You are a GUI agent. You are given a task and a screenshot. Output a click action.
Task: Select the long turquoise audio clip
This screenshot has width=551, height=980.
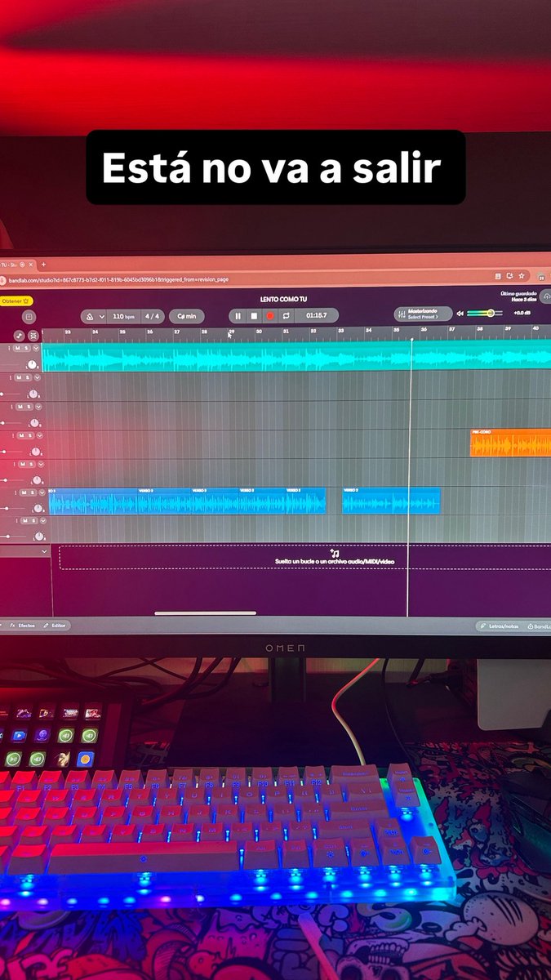(x=296, y=356)
